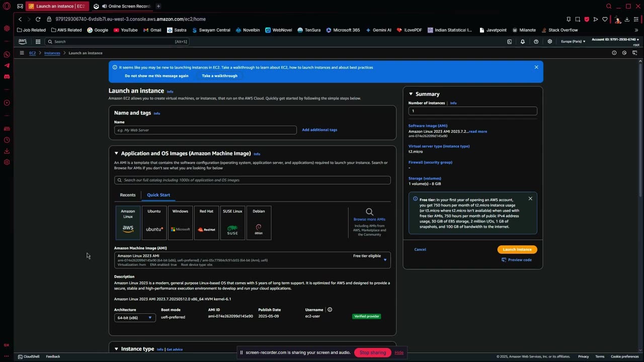Image resolution: width=644 pixels, height=362 pixels.
Task: Close the Free tier notice
Action: point(530,199)
